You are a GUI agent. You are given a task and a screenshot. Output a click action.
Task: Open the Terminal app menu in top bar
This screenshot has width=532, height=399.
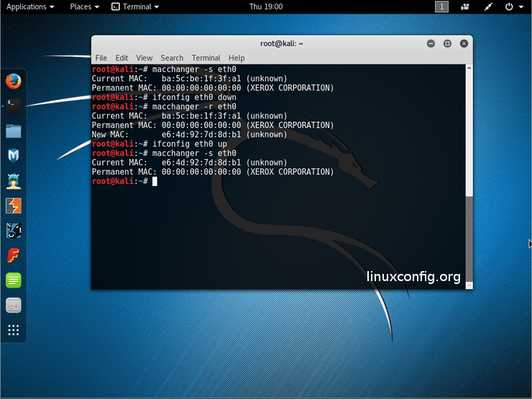[135, 6]
